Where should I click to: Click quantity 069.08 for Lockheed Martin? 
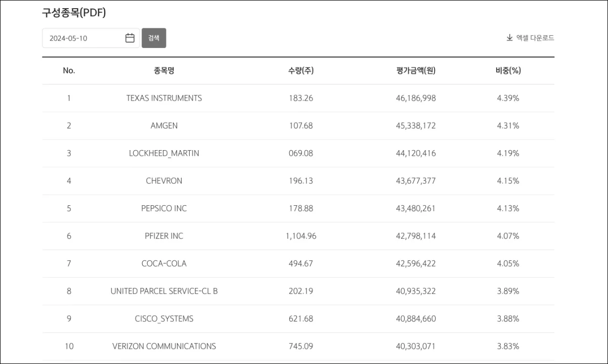[300, 153]
